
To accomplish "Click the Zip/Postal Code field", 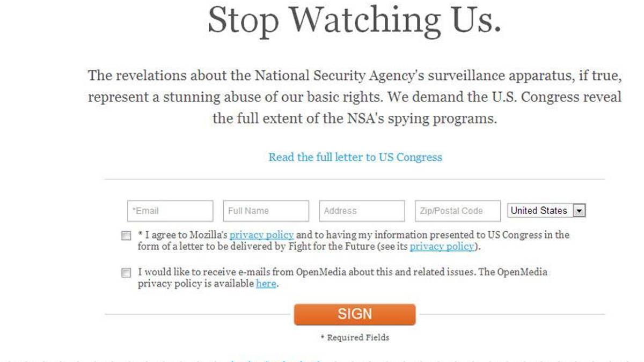I will [457, 211].
